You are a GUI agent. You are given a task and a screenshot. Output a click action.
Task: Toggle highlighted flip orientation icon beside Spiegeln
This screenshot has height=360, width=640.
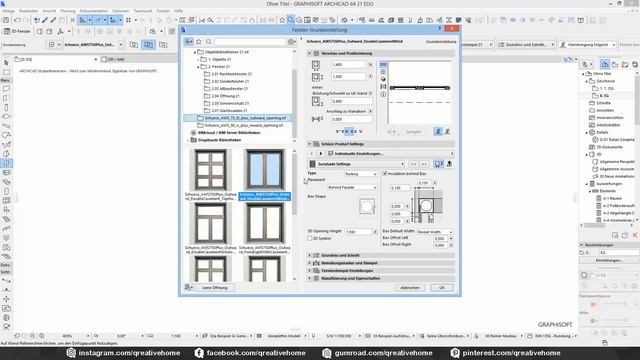[438, 131]
